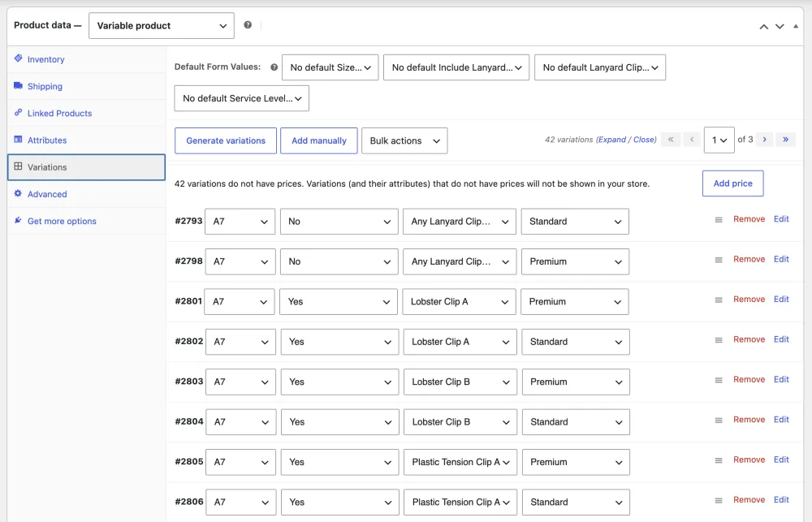The height and width of the screenshot is (522, 812).
Task: Open Include Lanyard dropdown showing No for #2798
Action: [339, 261]
